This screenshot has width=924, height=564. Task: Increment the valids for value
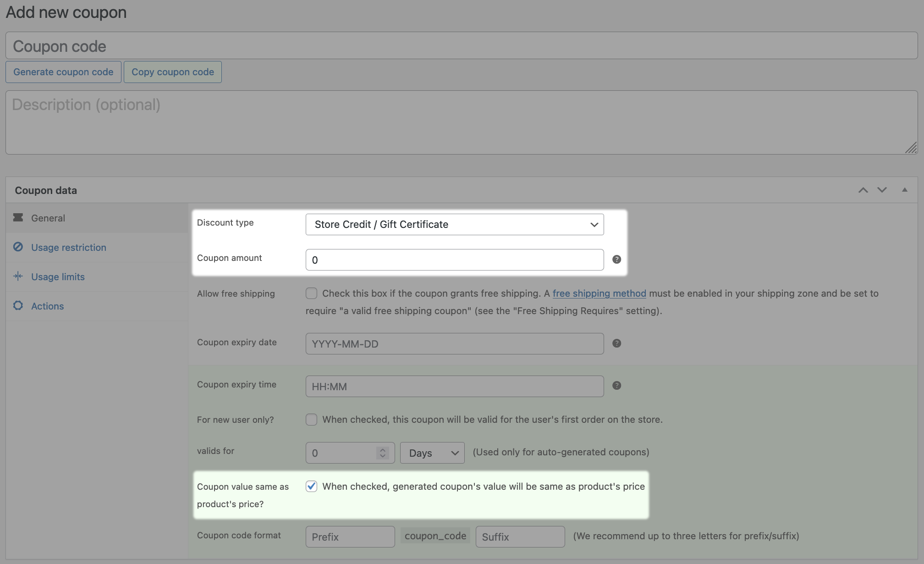pyautogui.click(x=382, y=450)
